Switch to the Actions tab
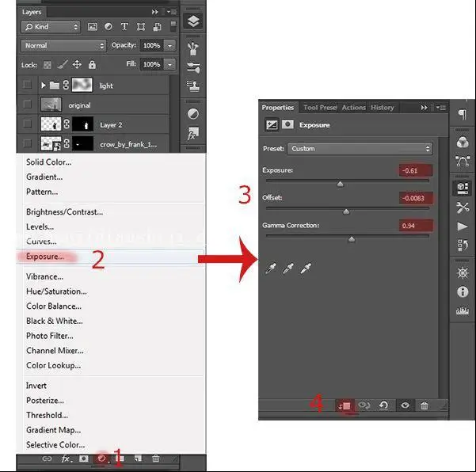 pos(354,108)
